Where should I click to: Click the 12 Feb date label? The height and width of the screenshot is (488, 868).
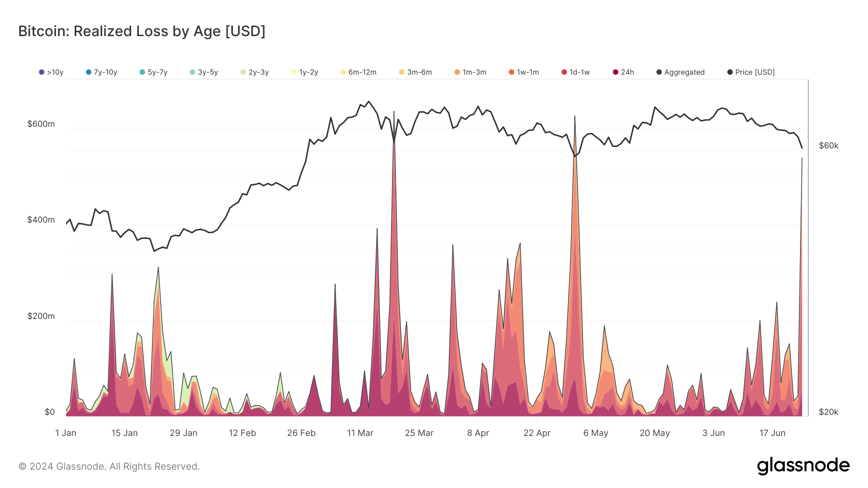(x=242, y=433)
